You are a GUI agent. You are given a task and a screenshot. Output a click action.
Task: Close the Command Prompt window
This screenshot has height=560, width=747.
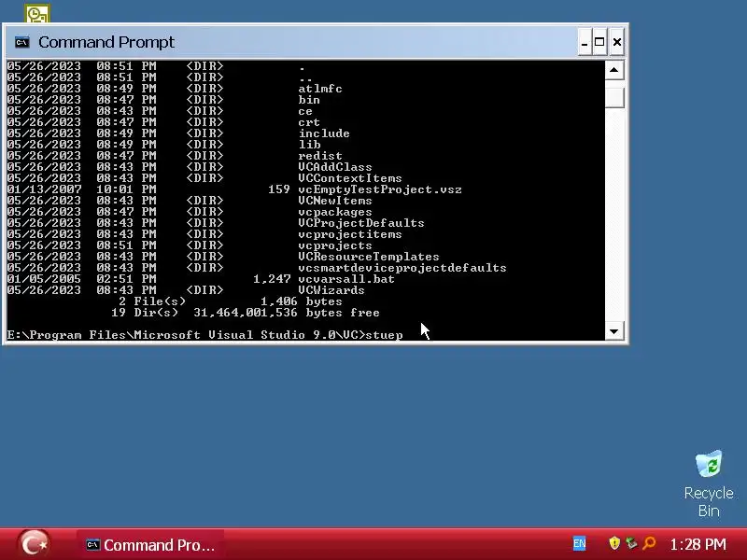[x=617, y=42]
